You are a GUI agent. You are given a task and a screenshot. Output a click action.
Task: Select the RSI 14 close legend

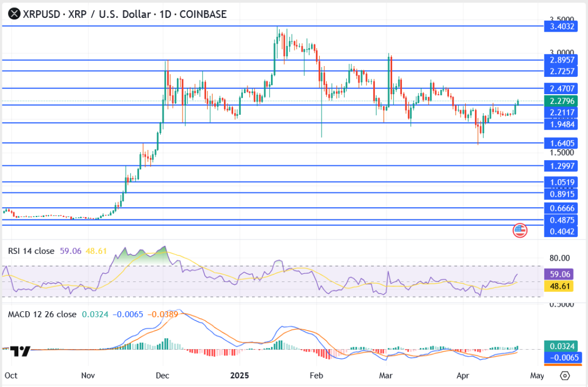coord(32,251)
